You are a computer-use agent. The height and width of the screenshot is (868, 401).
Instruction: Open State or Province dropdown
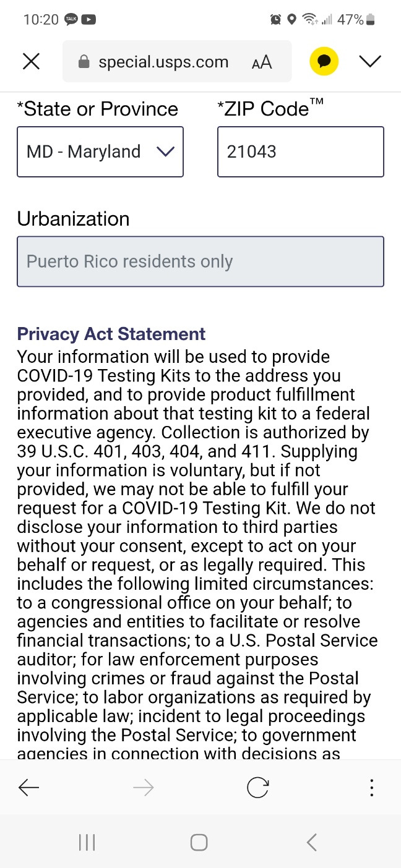pyautogui.click(x=100, y=152)
